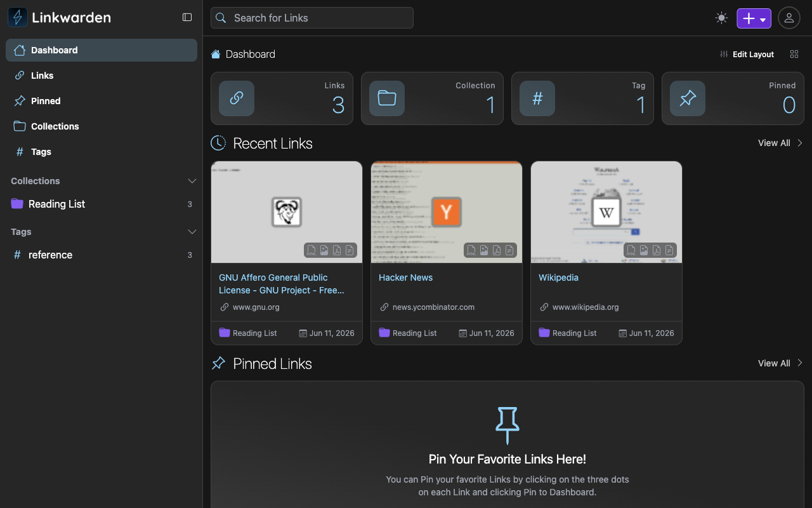Image resolution: width=812 pixels, height=508 pixels.
Task: Click Reading List on the Hacker News card
Action: click(408, 333)
